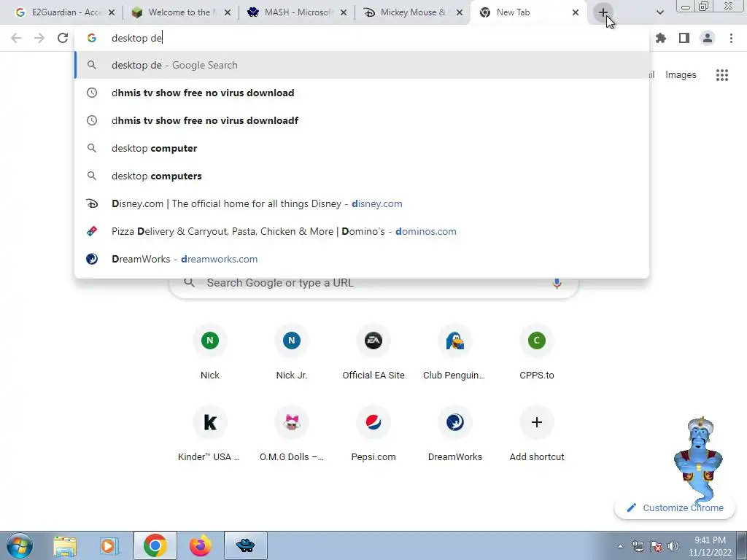Screen dimensions: 747x560
Task: Open the MASH app taskbar icon
Action: point(245,545)
